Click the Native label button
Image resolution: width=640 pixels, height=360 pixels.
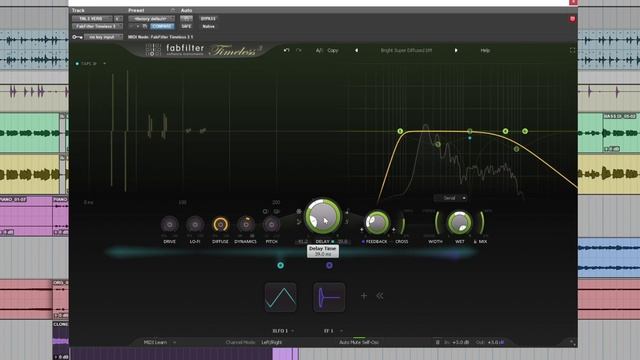click(208, 26)
